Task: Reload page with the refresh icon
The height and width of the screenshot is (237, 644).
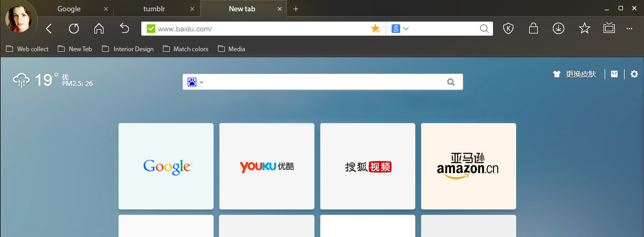Action: [x=74, y=28]
